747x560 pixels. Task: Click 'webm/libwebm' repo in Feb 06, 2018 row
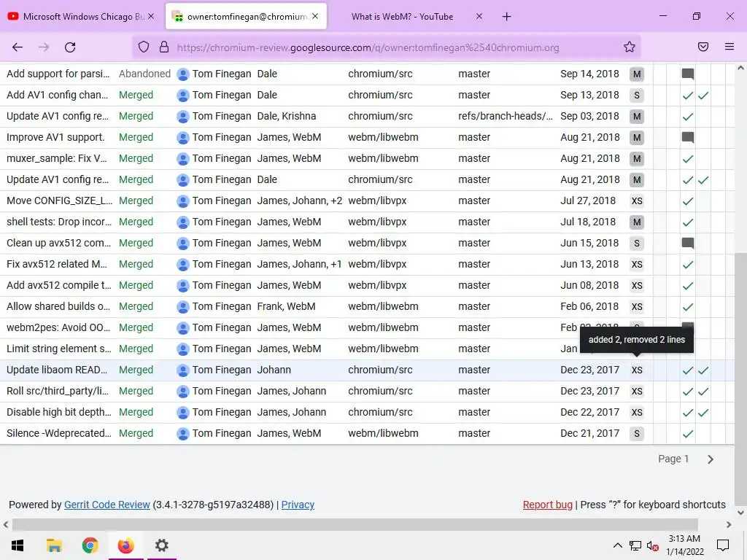[383, 306]
